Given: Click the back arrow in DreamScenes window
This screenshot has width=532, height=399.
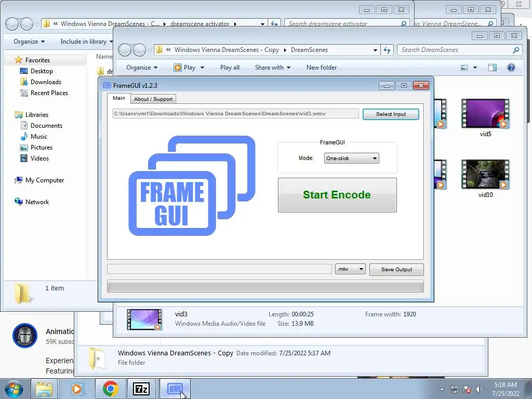Looking at the screenshot, I should (x=125, y=50).
